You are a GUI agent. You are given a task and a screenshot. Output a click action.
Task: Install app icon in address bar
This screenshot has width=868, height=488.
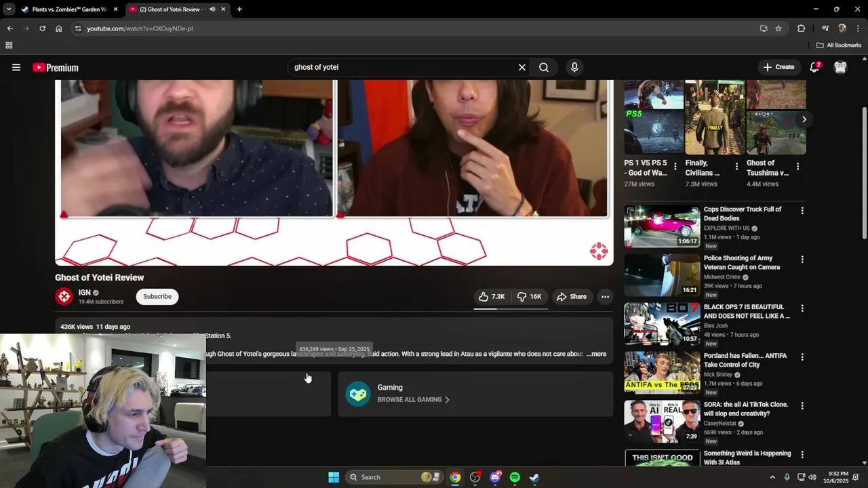tap(764, 28)
